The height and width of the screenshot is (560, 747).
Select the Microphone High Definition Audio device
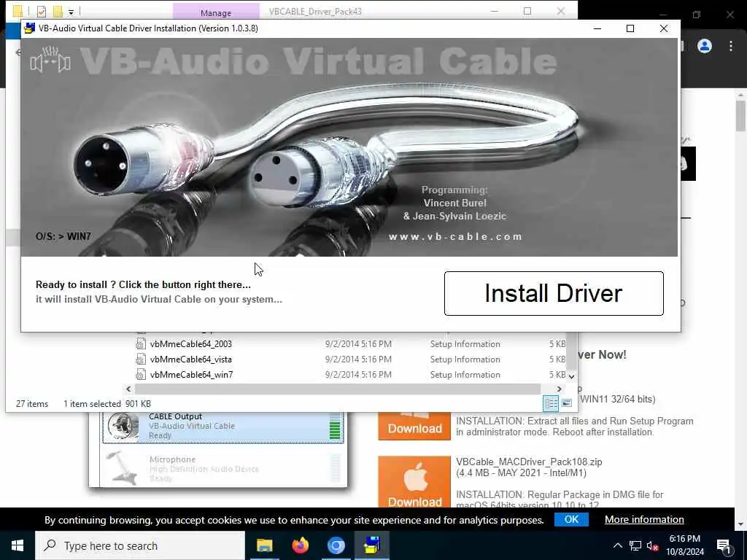tap(223, 469)
